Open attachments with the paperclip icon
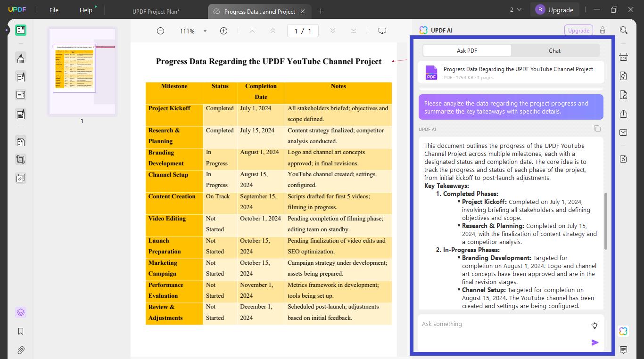 click(x=21, y=350)
